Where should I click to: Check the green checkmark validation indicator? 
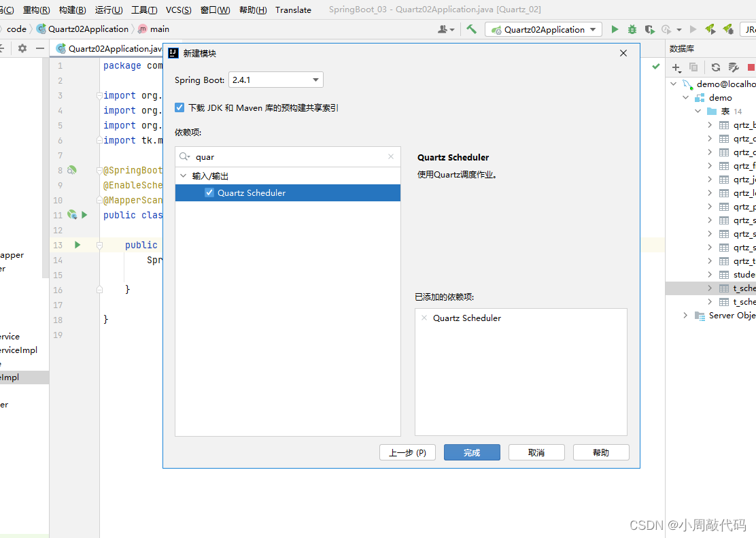point(655,67)
